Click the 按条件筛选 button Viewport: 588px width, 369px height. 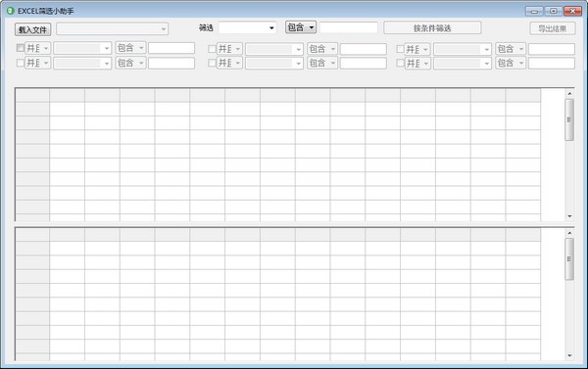(x=432, y=28)
